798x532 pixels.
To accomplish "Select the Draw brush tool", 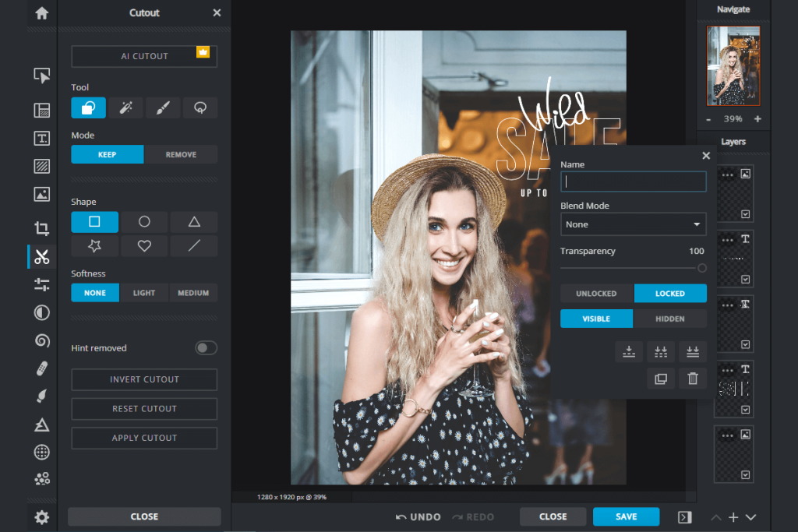I will [x=42, y=396].
